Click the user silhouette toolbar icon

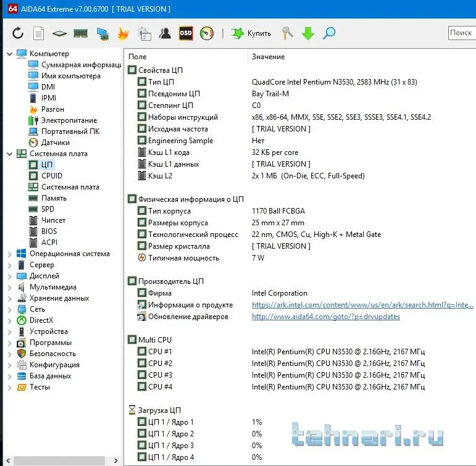(165, 33)
